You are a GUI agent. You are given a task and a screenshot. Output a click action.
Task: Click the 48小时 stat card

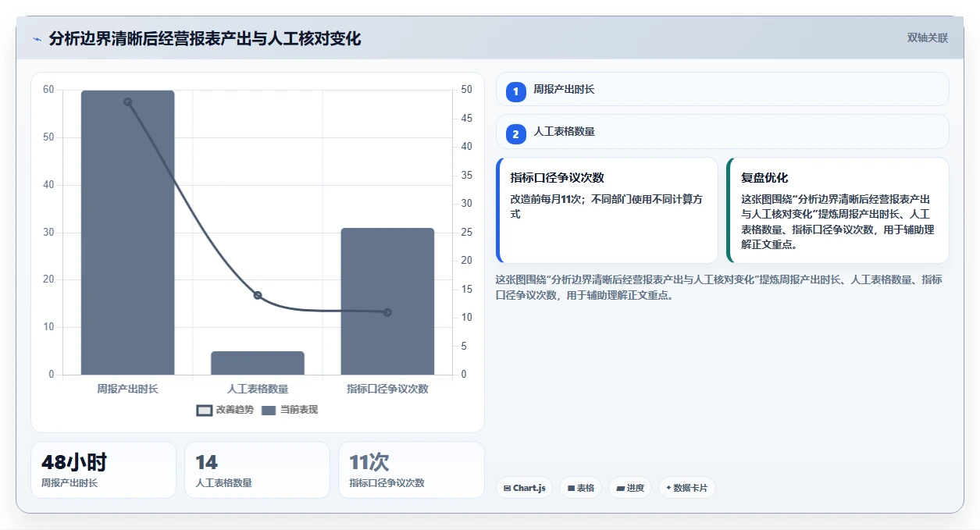(x=103, y=470)
